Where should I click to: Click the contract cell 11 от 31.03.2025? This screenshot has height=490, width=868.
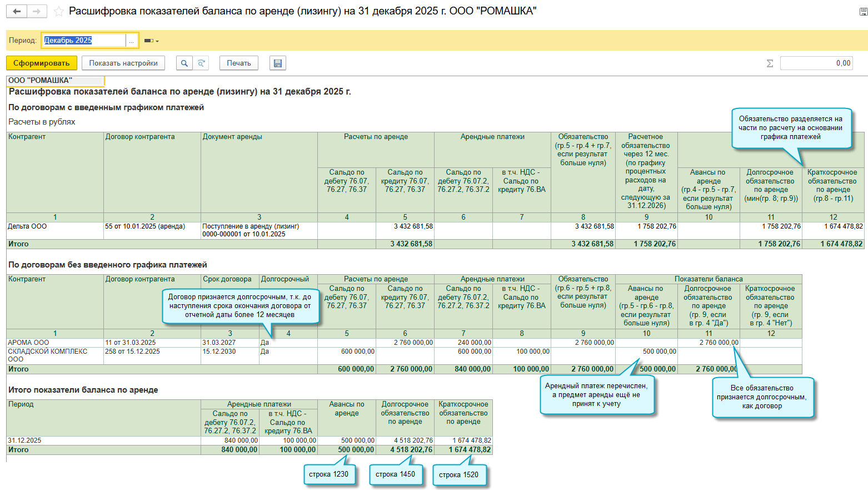(152, 343)
